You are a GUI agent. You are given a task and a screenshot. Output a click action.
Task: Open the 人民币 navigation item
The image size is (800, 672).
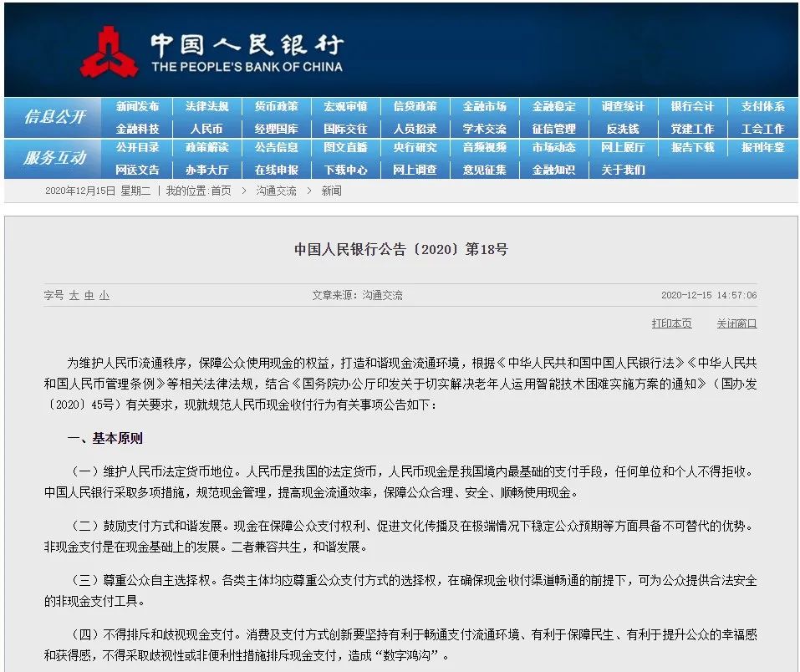(206, 129)
